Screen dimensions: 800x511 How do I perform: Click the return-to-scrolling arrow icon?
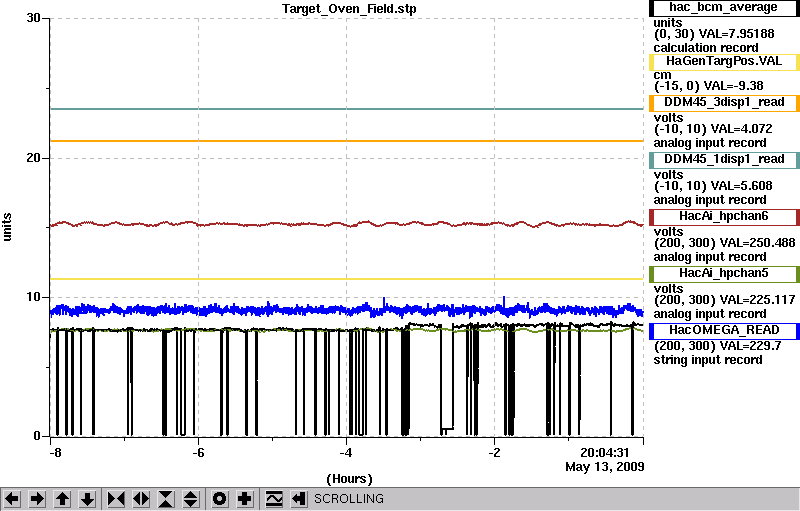click(299, 499)
